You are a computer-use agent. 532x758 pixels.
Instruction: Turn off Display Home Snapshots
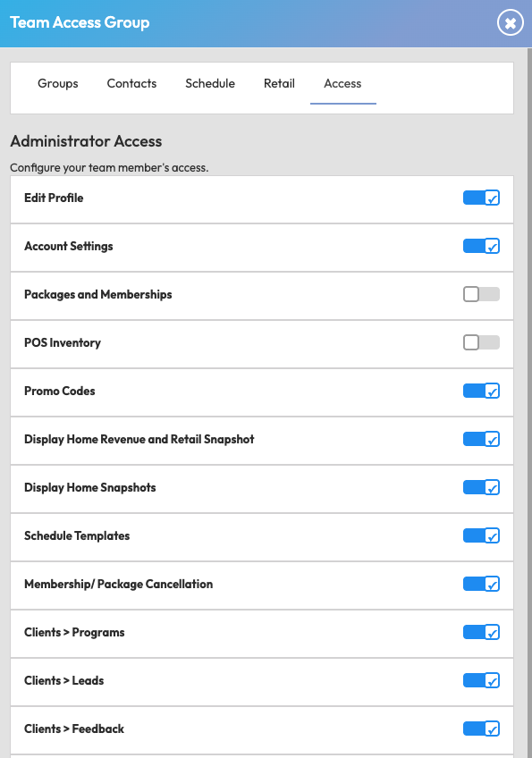[481, 488]
